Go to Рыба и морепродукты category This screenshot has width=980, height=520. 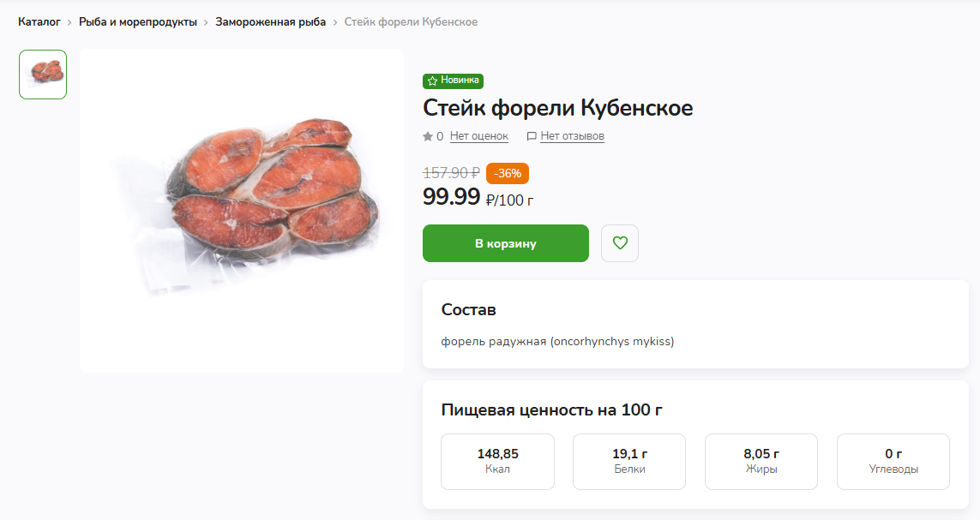coord(137,22)
